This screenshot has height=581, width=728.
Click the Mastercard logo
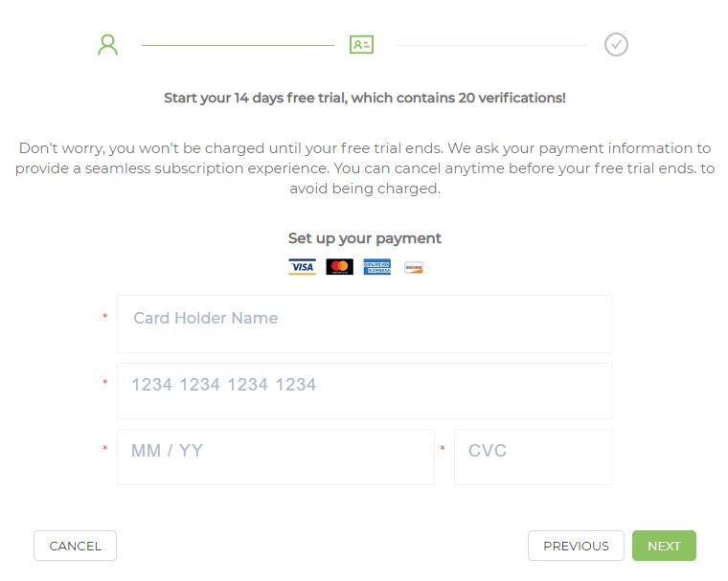(339, 267)
